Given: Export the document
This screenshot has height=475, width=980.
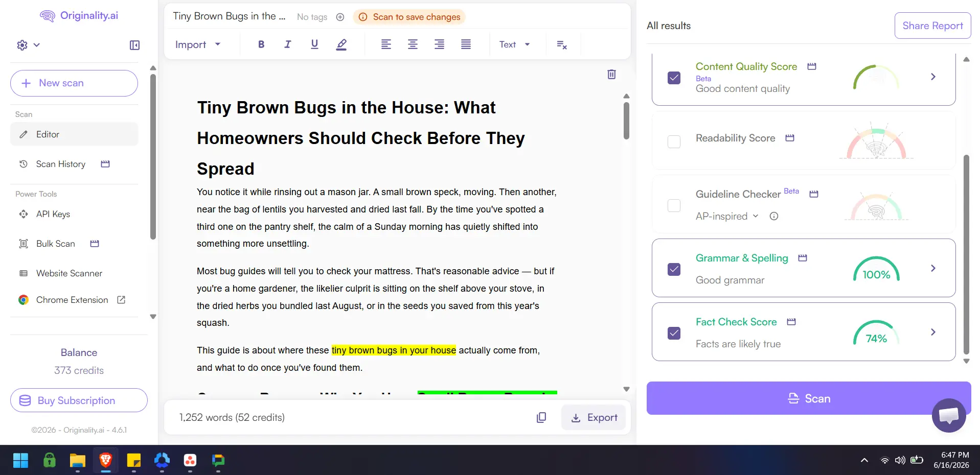Looking at the screenshot, I should point(594,417).
